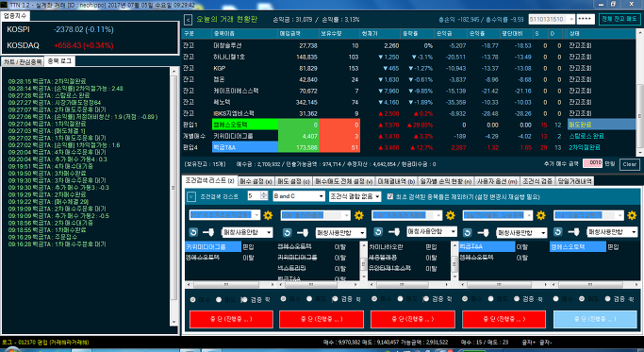Image resolution: width=644 pixels, height=352 pixels.
Task: Select 차이나하오란 in the 010 condition list
Action: pos(386,246)
